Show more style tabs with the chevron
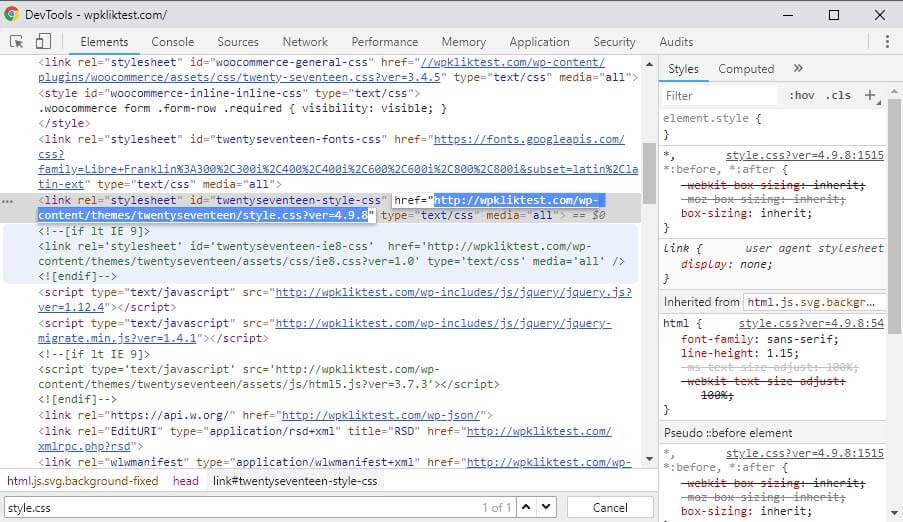The width and height of the screenshot is (903, 522). pos(798,69)
